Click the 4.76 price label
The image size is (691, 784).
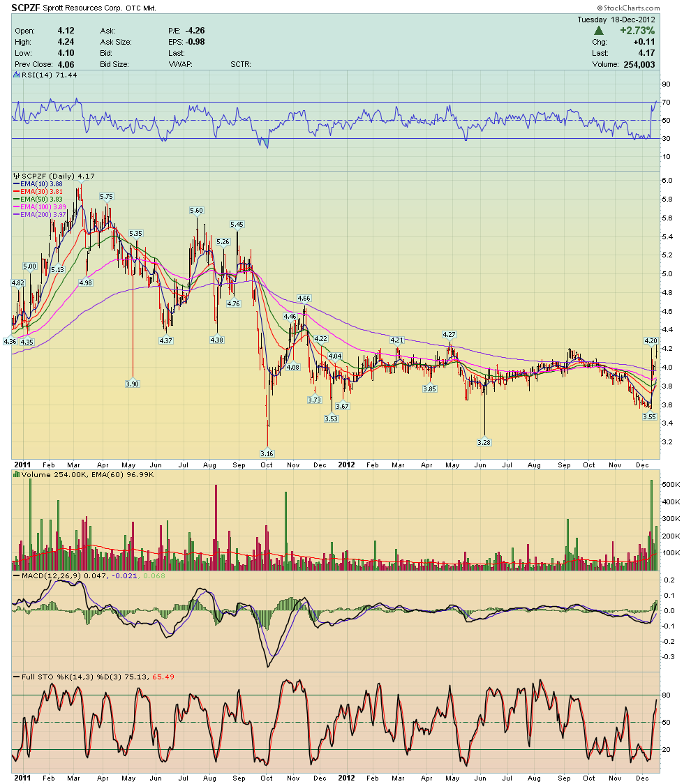[233, 303]
